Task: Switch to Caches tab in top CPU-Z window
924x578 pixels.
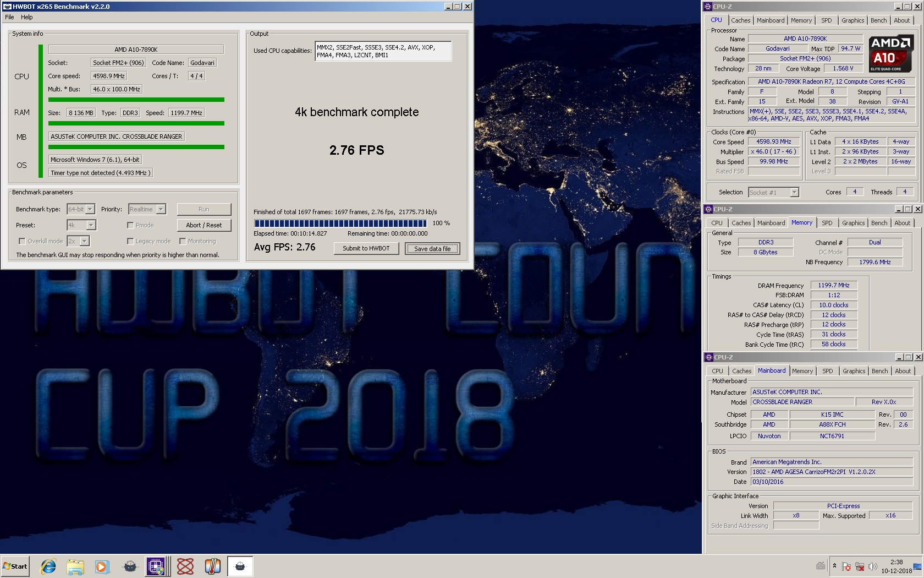Action: 741,20
